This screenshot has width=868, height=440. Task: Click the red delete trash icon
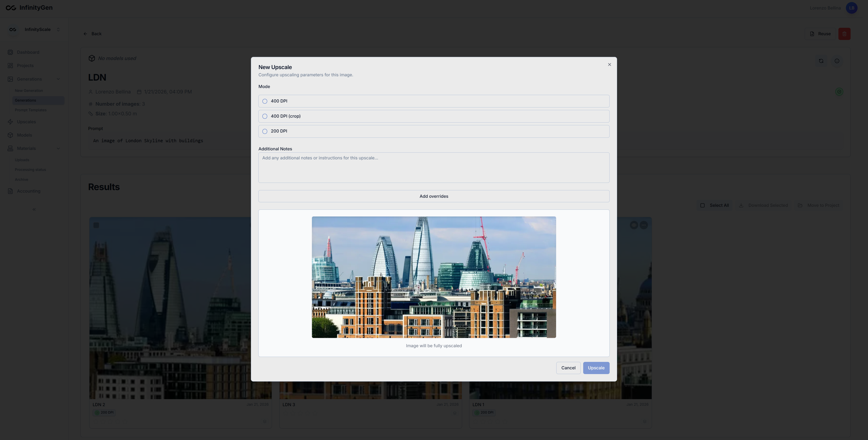(x=844, y=34)
